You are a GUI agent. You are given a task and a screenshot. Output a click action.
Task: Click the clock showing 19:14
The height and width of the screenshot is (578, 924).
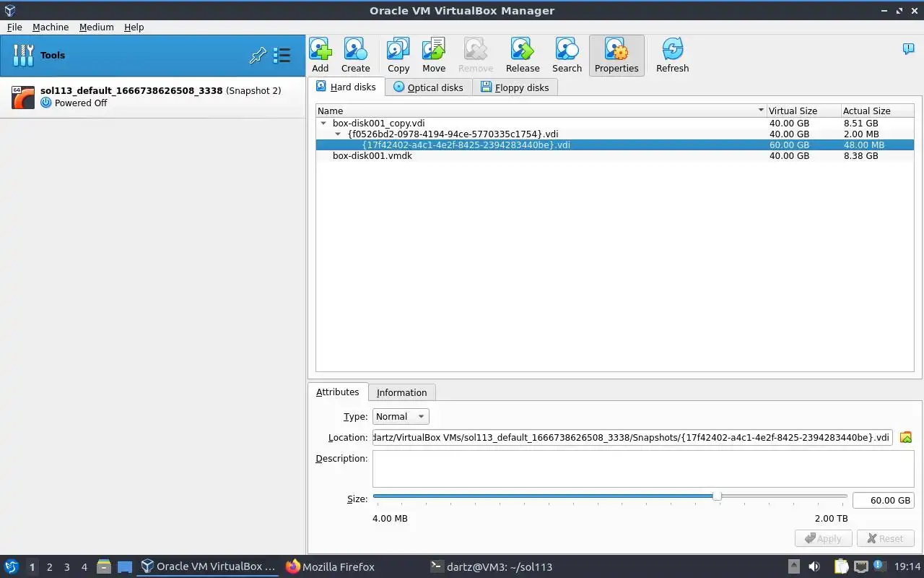coord(907,566)
